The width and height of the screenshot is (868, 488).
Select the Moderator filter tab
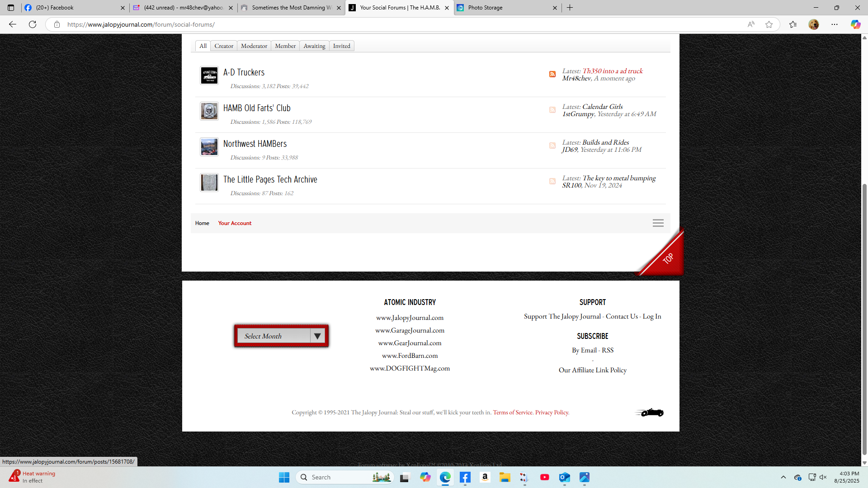[254, 46]
